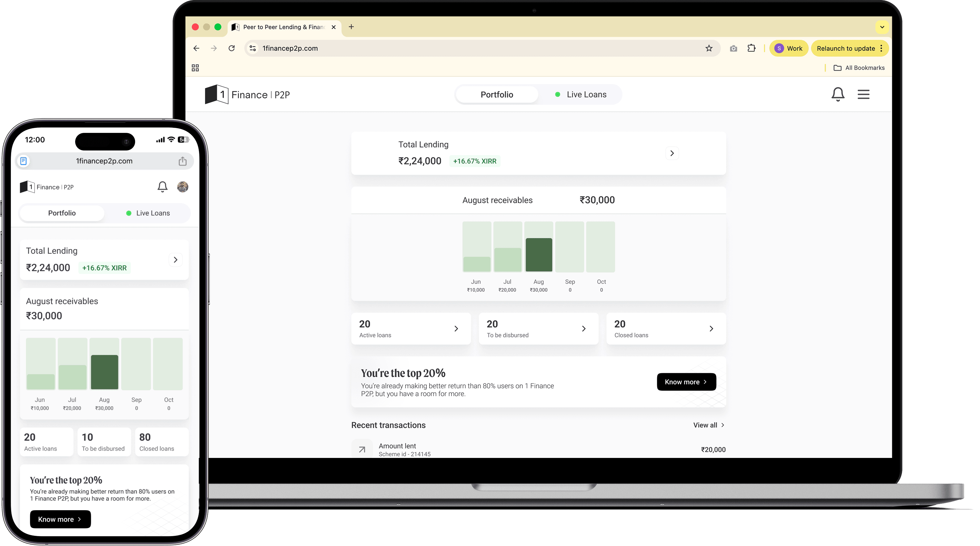The width and height of the screenshot is (980, 546).
Task: Tap the share icon on phone browser
Action: (x=183, y=161)
